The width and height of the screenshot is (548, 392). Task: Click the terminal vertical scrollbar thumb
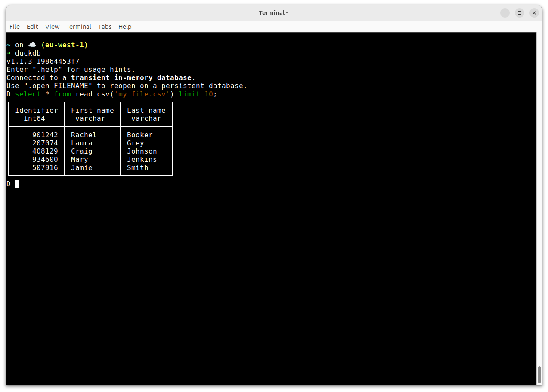pyautogui.click(x=539, y=374)
